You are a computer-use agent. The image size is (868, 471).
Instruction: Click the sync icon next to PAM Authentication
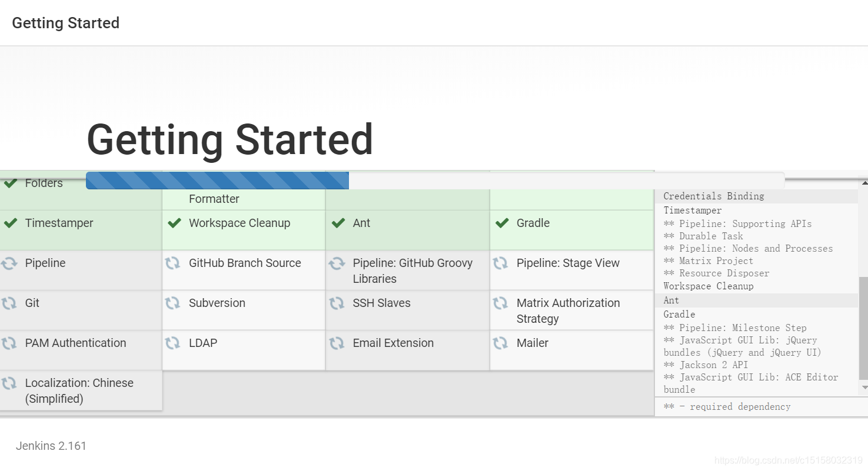(9, 343)
